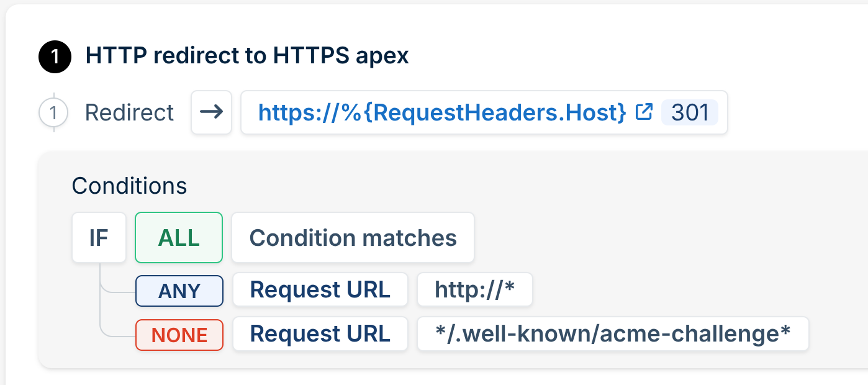Click the Conditions section heading
868x385 pixels.
tap(129, 186)
